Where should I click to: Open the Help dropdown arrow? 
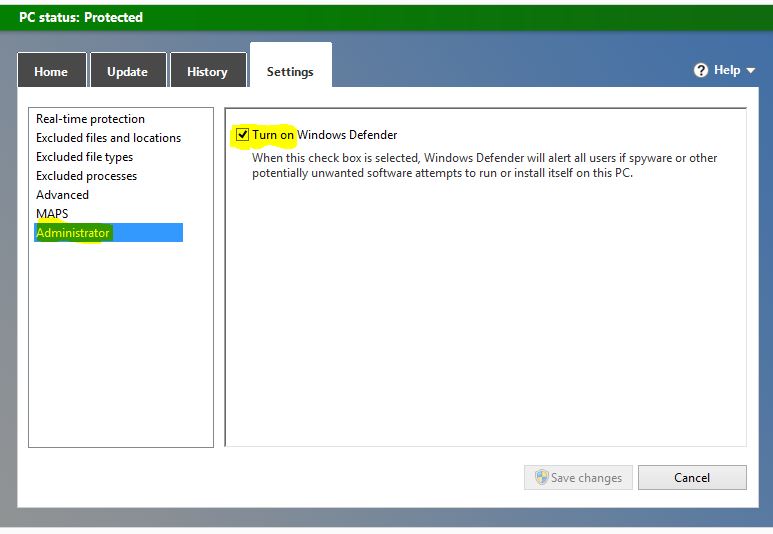pyautogui.click(x=750, y=71)
